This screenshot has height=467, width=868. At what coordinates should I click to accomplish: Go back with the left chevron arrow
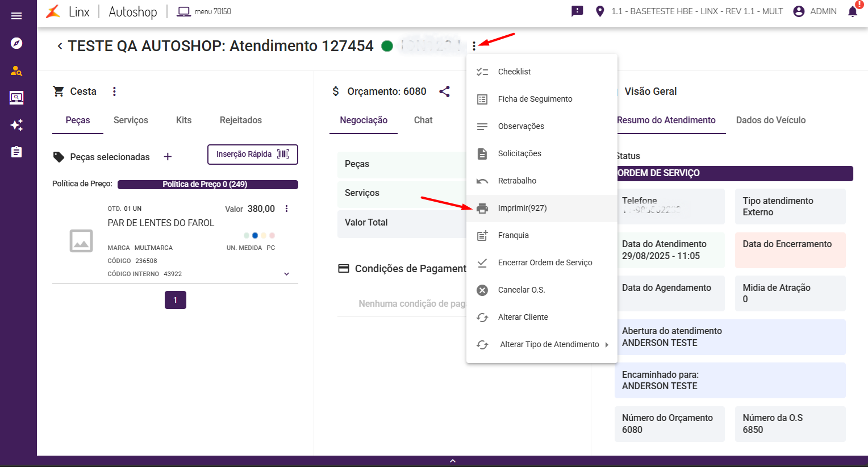60,46
